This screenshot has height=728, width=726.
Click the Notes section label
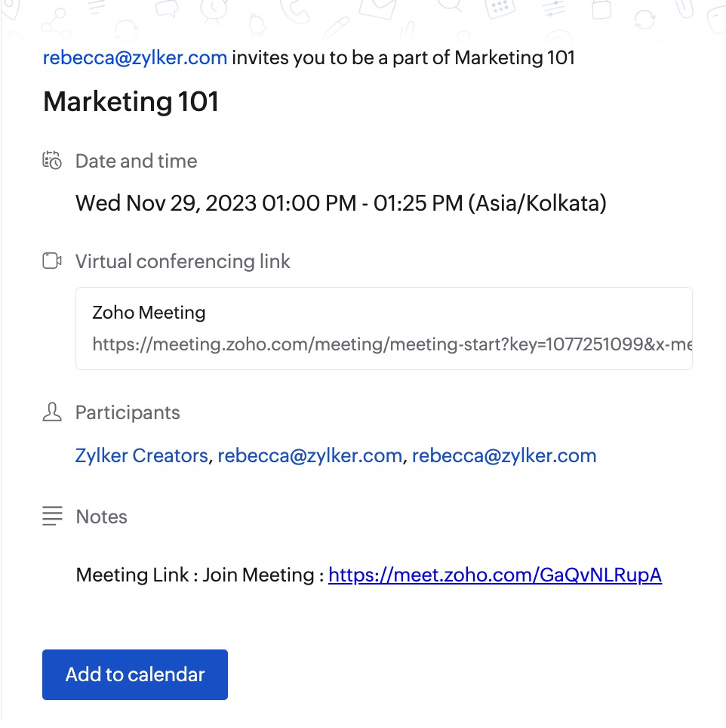click(102, 517)
